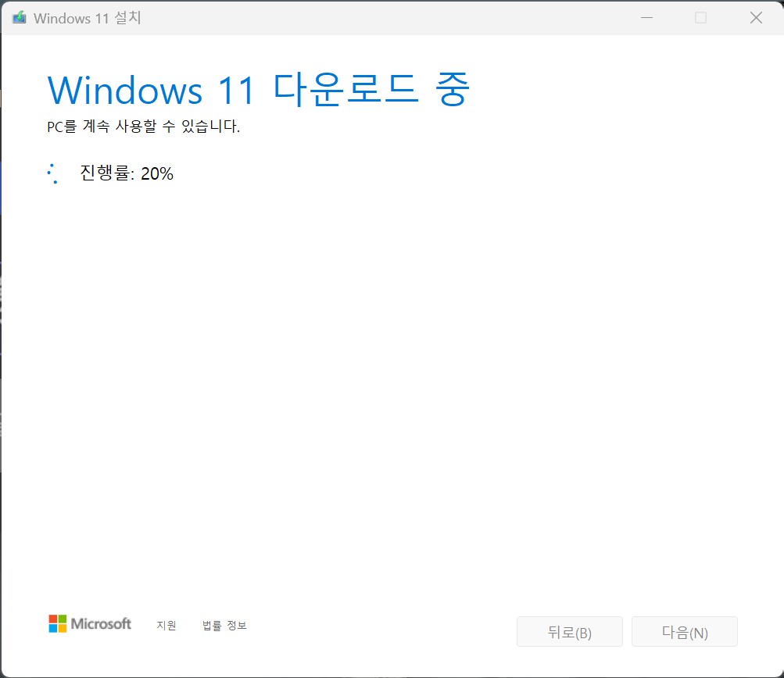Click the 'PC를 계속 사용할 수 있습니다.' text

pos(144,126)
